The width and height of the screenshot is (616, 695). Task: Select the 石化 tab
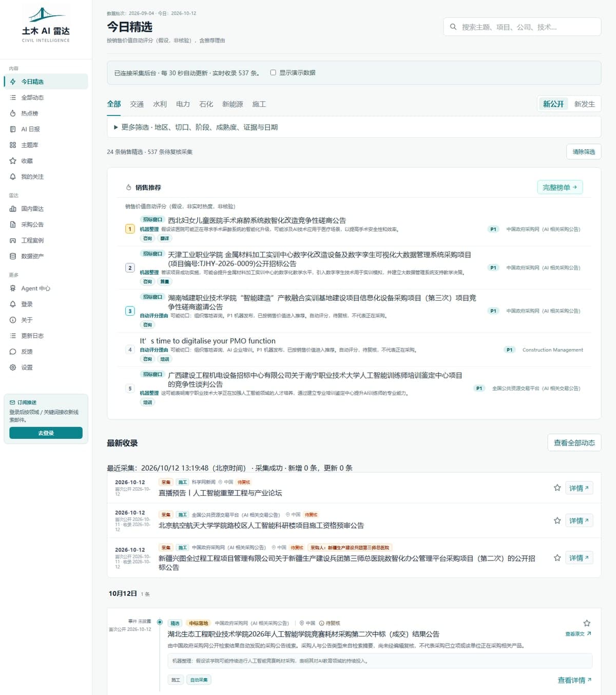coord(206,104)
